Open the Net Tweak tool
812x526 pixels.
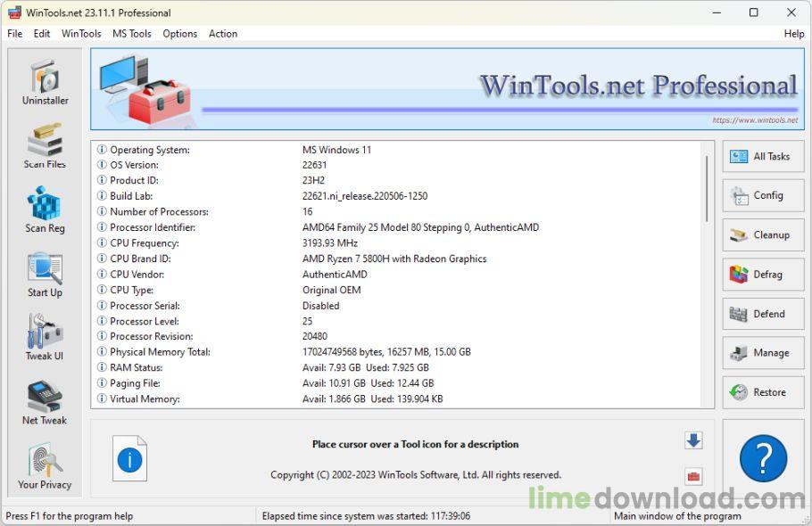click(44, 399)
